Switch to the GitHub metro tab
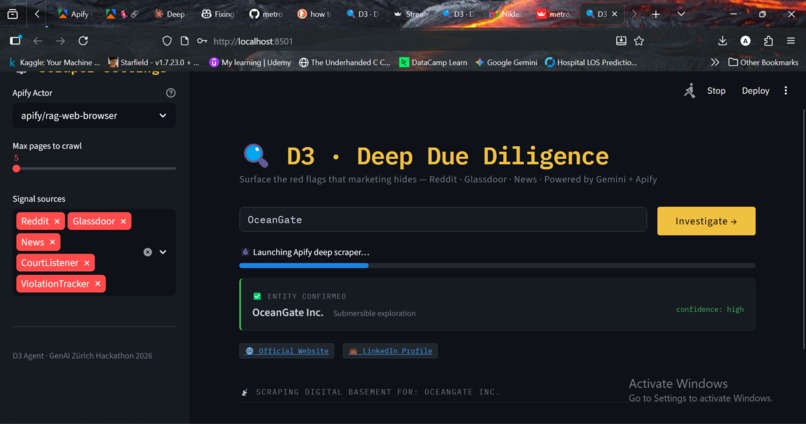Image resolution: width=806 pixels, height=424 pixels. 266,14
